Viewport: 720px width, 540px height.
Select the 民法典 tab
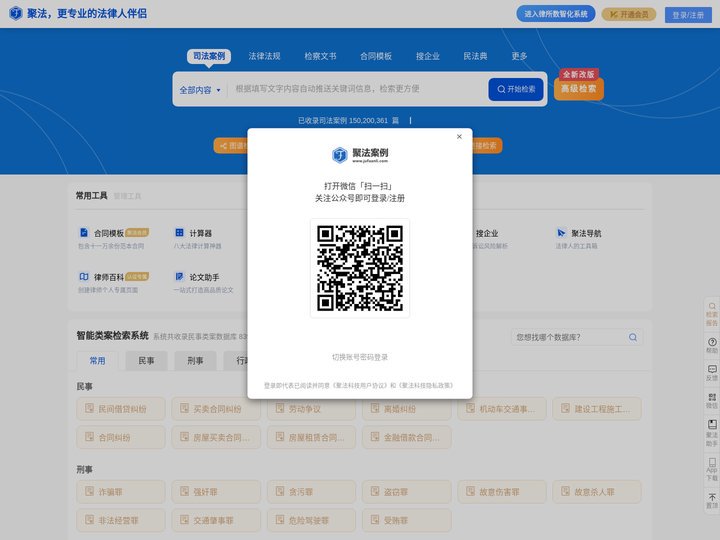(x=475, y=56)
